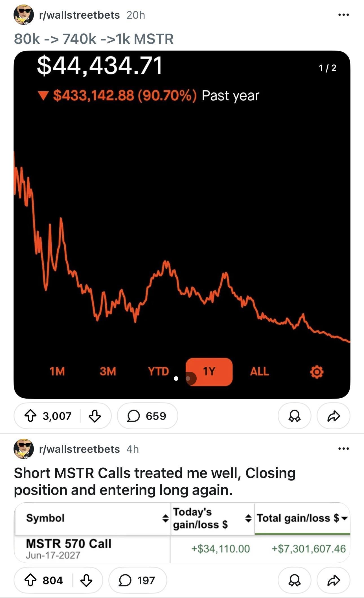The height and width of the screenshot is (598, 364).
Task: Open the MSTR 570 Call table row
Action: point(69,548)
